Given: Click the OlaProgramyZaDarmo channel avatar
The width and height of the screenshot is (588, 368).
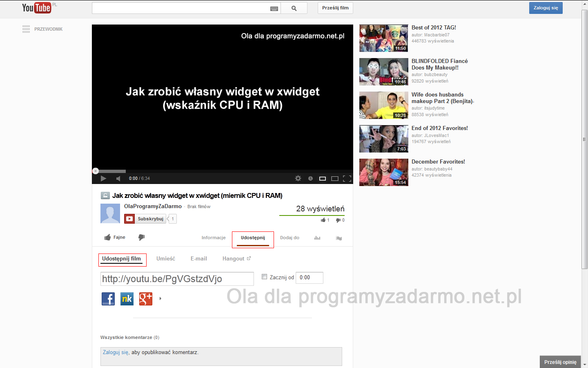Looking at the screenshot, I should click(110, 213).
